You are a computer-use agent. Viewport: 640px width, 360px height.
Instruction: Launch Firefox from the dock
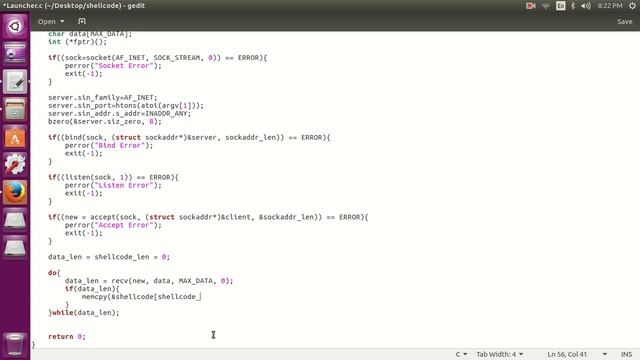tap(15, 192)
